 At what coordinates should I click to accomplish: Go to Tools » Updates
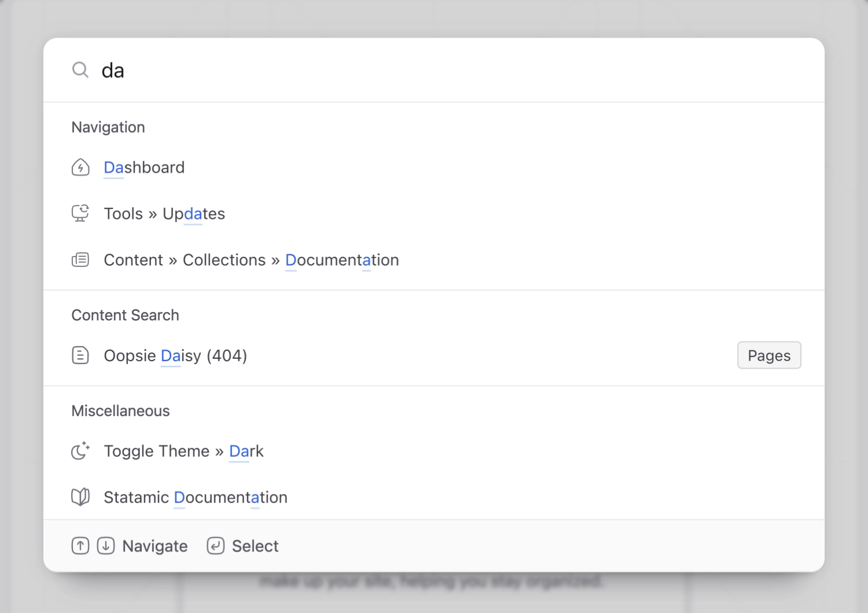[x=164, y=214]
